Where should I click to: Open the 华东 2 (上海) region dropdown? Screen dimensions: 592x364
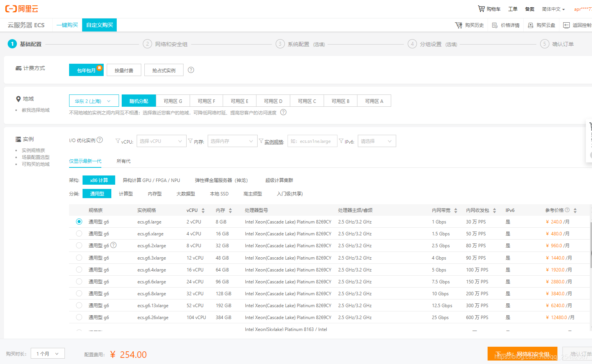click(x=94, y=101)
